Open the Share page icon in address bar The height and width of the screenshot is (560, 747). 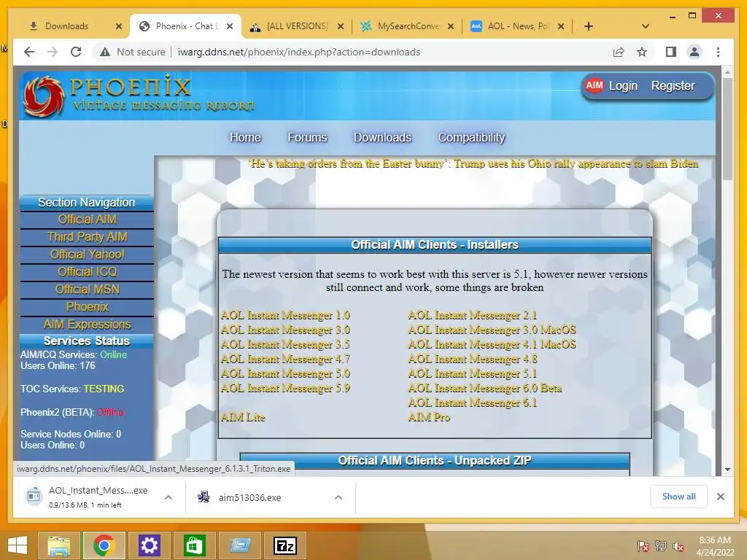[619, 52]
